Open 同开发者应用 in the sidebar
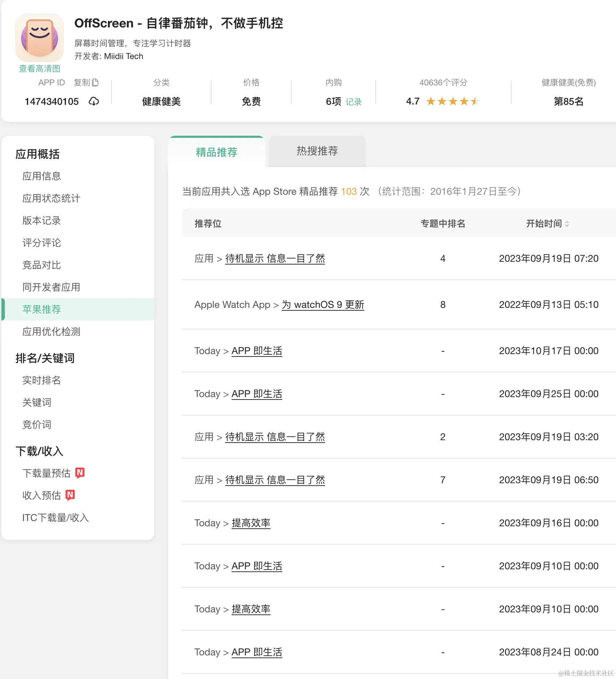 tap(51, 287)
